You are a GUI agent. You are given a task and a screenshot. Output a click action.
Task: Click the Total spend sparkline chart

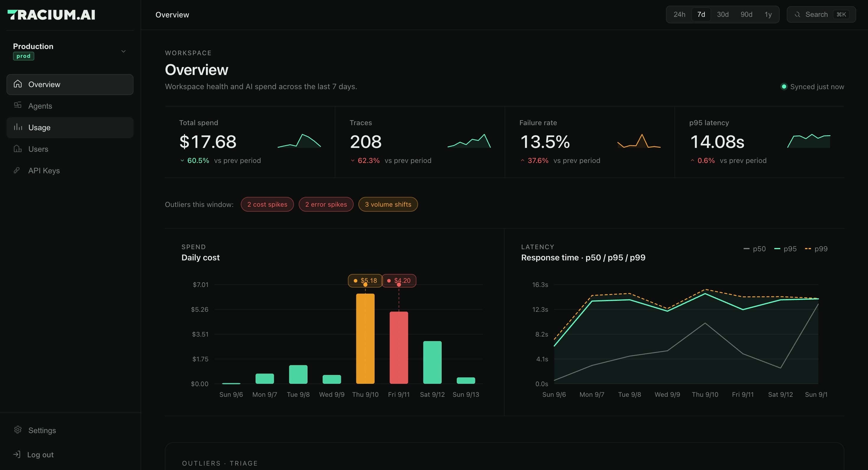pyautogui.click(x=299, y=141)
